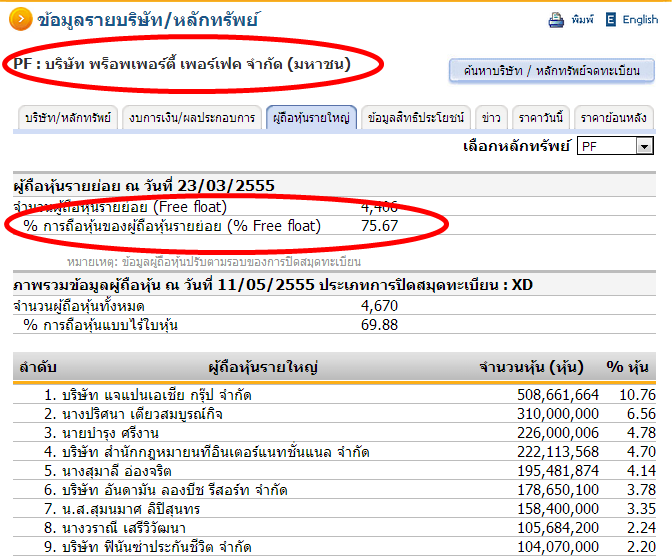Select the ผู้ถือหุ้นรายใหญ่ tab

click(x=312, y=117)
